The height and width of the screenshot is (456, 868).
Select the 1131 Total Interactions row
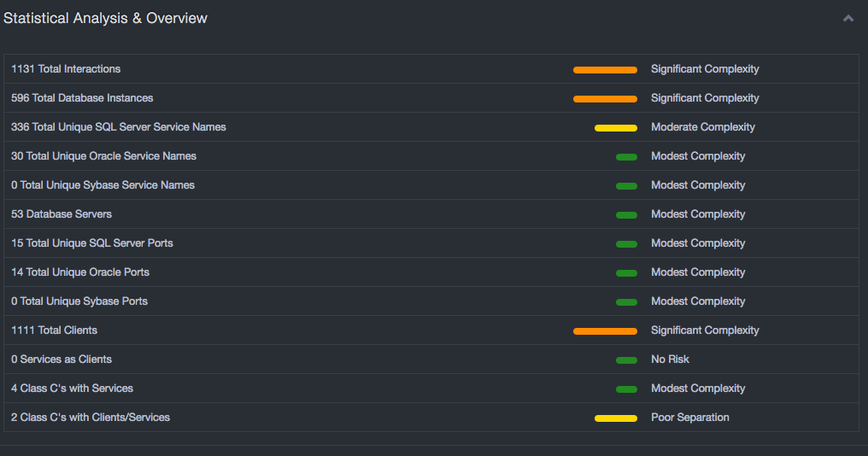[x=66, y=69]
